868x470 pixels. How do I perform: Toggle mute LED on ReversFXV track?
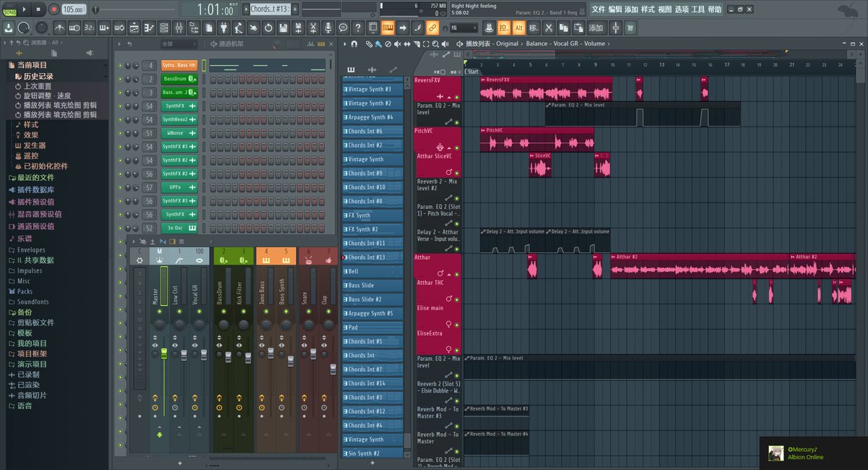point(456,98)
